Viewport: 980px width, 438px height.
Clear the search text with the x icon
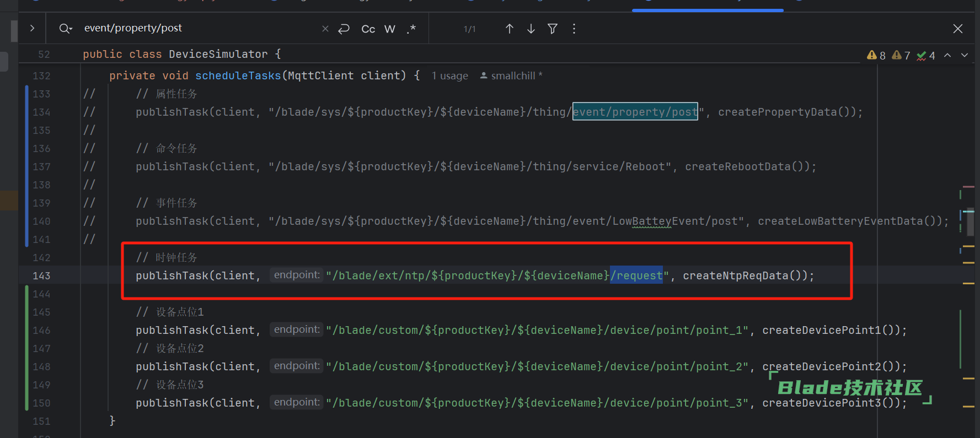point(325,29)
